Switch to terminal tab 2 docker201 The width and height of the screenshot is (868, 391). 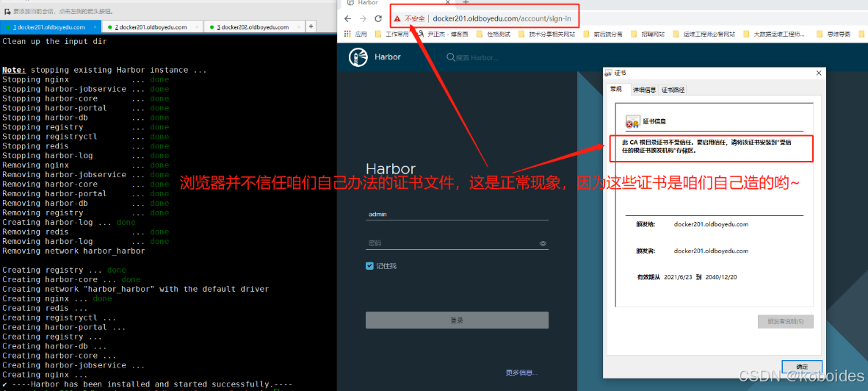pos(152,26)
